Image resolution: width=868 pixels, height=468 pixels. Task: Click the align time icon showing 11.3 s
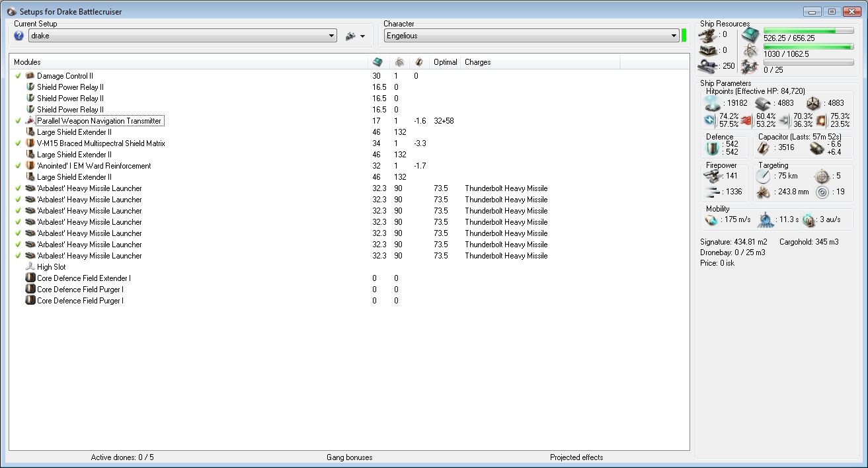coord(765,219)
